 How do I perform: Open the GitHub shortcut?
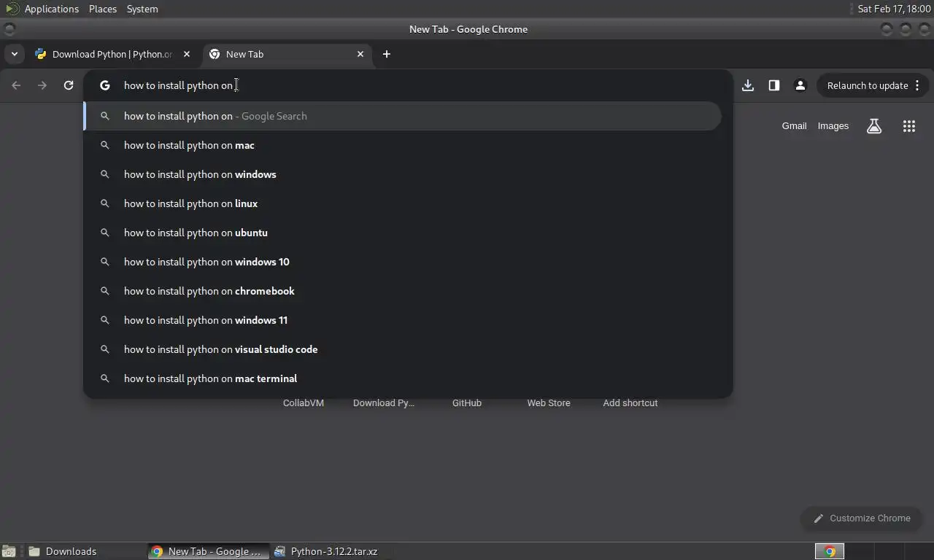467,402
